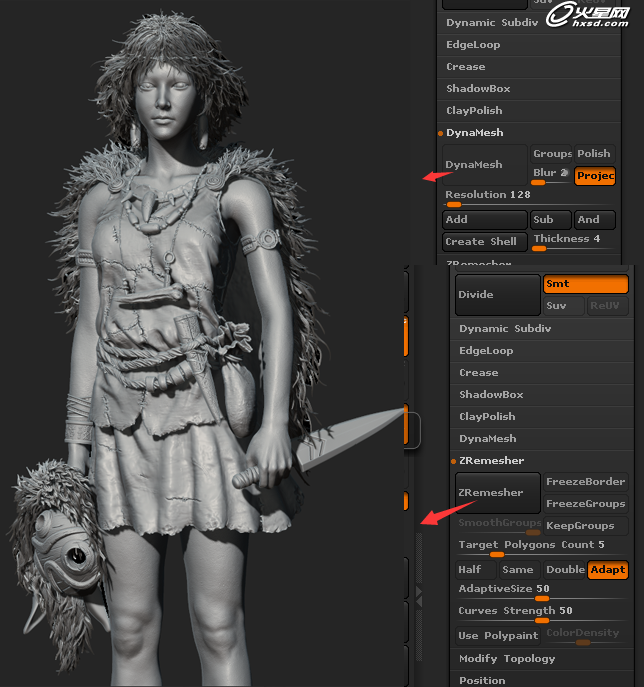Toggle the Suv option
This screenshot has height=687, width=644.
[564, 306]
